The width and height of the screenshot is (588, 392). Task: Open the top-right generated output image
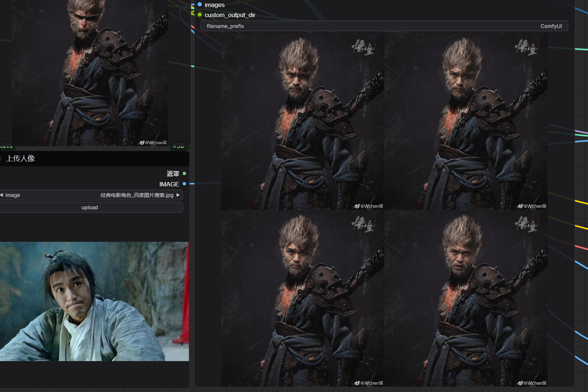466,121
